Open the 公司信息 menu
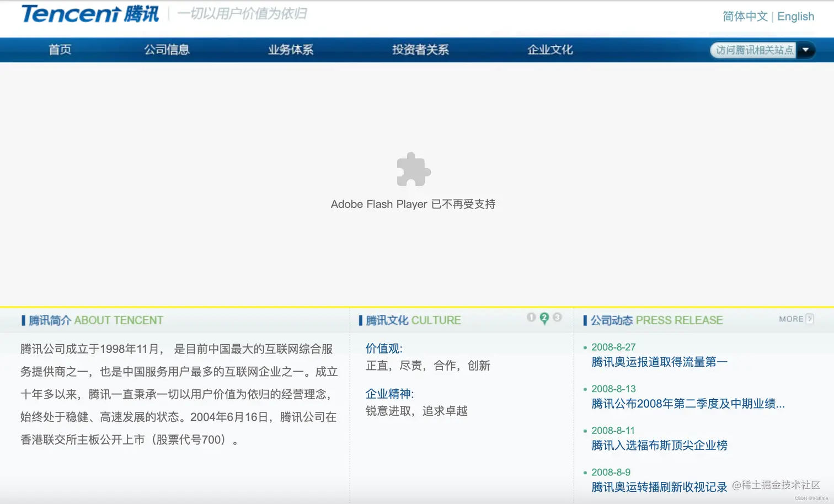This screenshot has width=834, height=504. point(167,50)
